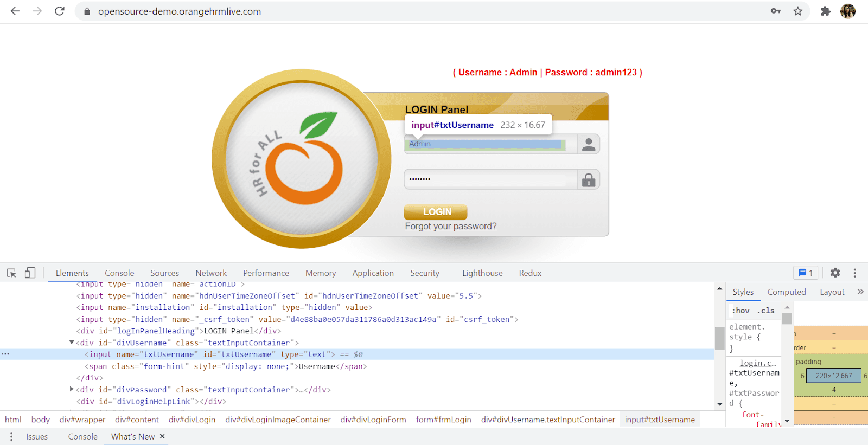The image size is (868, 445).
Task: Go forward to the next page
Action: [x=37, y=11]
